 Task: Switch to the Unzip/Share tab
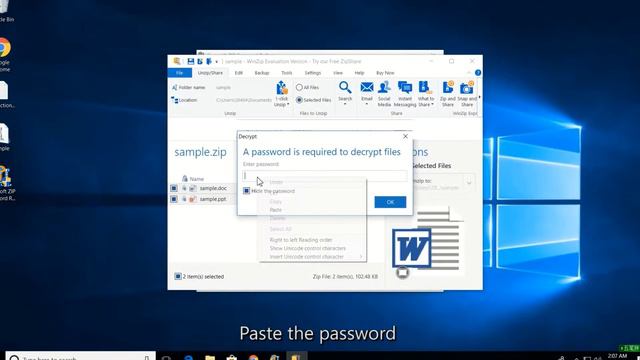210,73
